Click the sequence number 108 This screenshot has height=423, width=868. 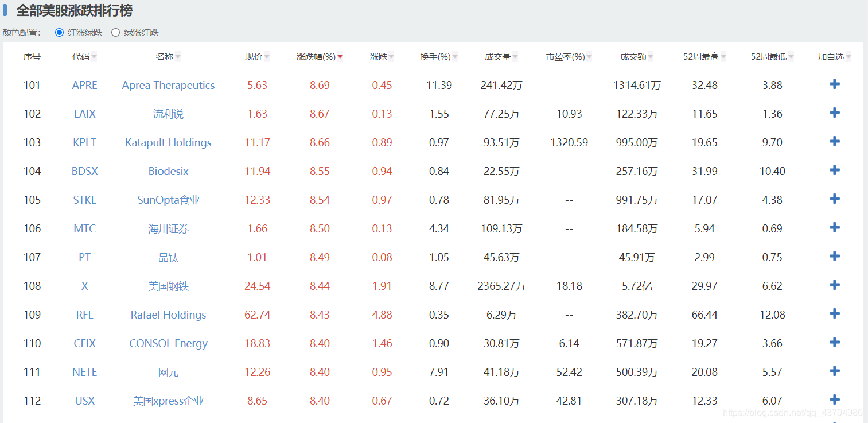pos(32,286)
